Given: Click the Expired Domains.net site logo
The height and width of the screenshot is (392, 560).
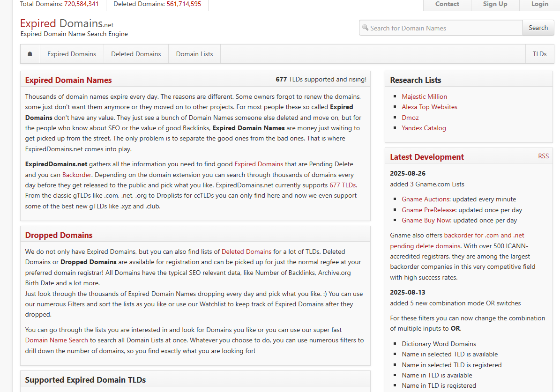Looking at the screenshot, I should coord(67,23).
